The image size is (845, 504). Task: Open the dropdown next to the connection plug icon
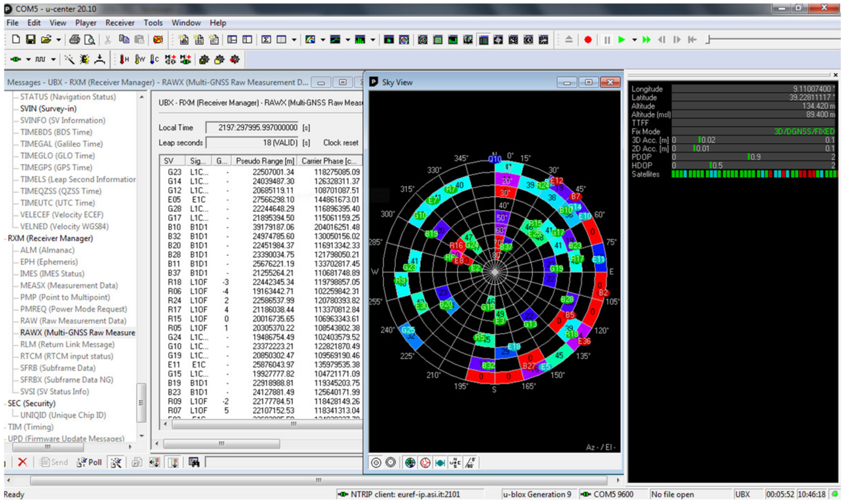pos(28,60)
